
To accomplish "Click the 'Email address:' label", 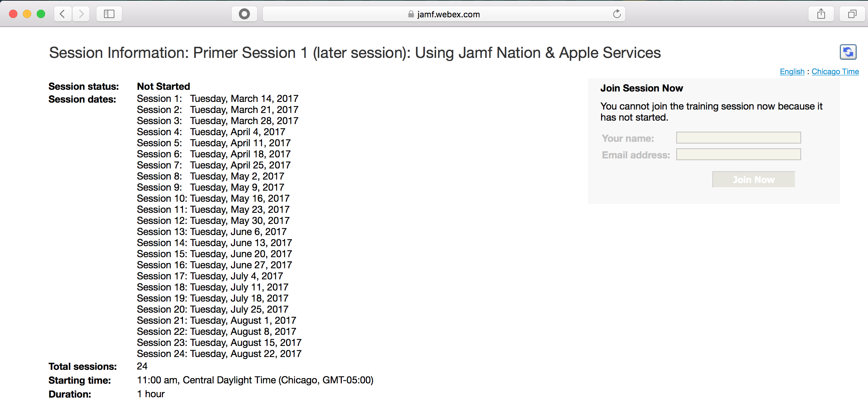I will (636, 155).
